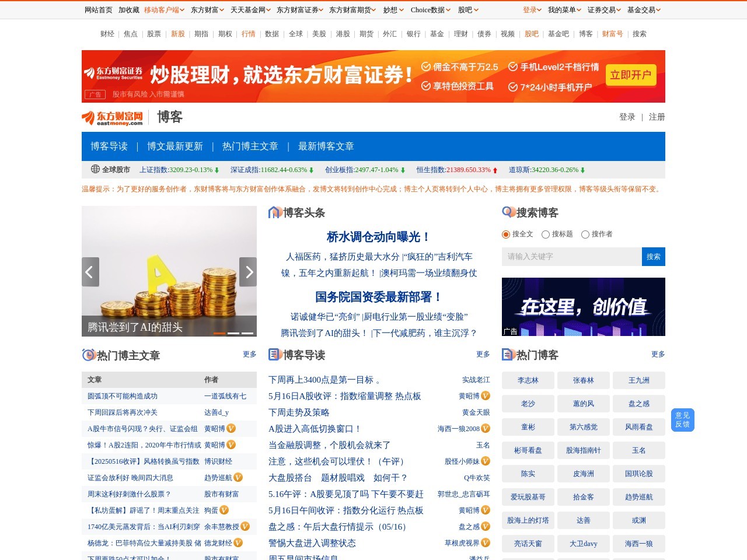747x560 pixels.
Task: Open article 下周再上3400点是第一目标
Action: (x=324, y=380)
